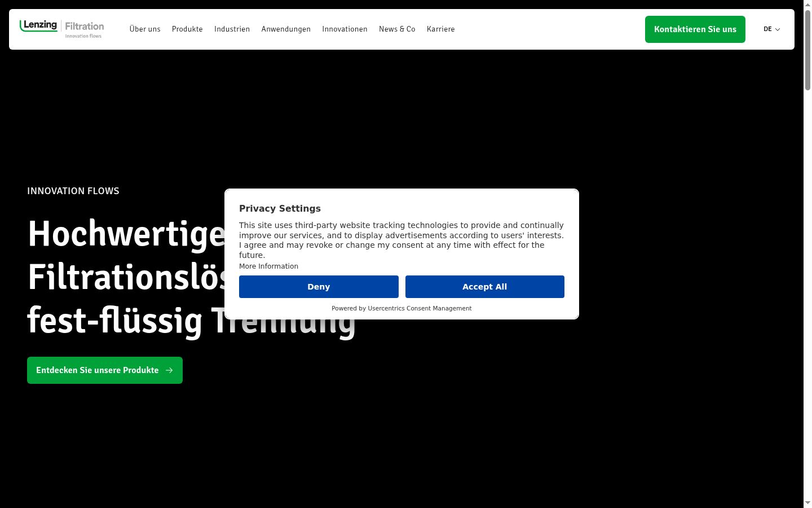Screen dimensions: 812x508
Task: Click the scrollbar up arrow
Action: point(807,5)
